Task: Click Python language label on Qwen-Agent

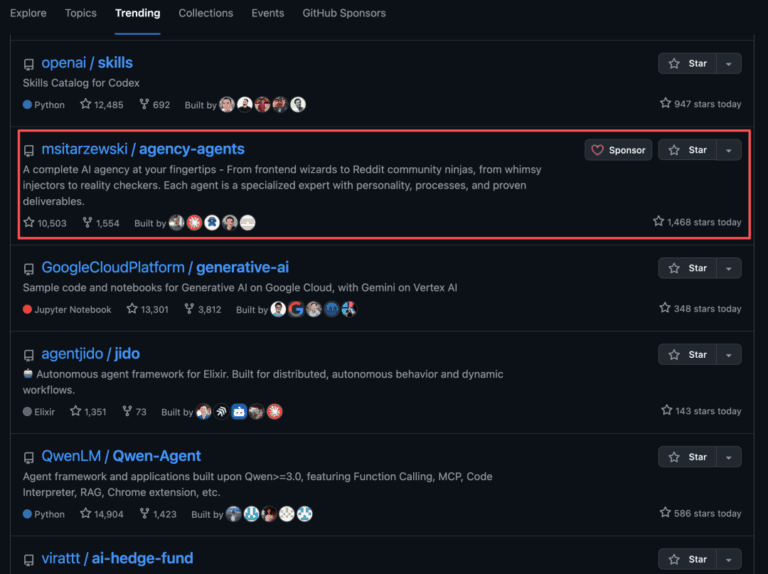Action: [x=44, y=514]
